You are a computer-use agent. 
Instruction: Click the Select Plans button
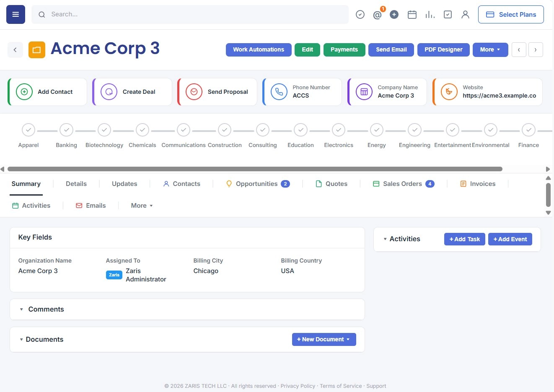tap(511, 14)
